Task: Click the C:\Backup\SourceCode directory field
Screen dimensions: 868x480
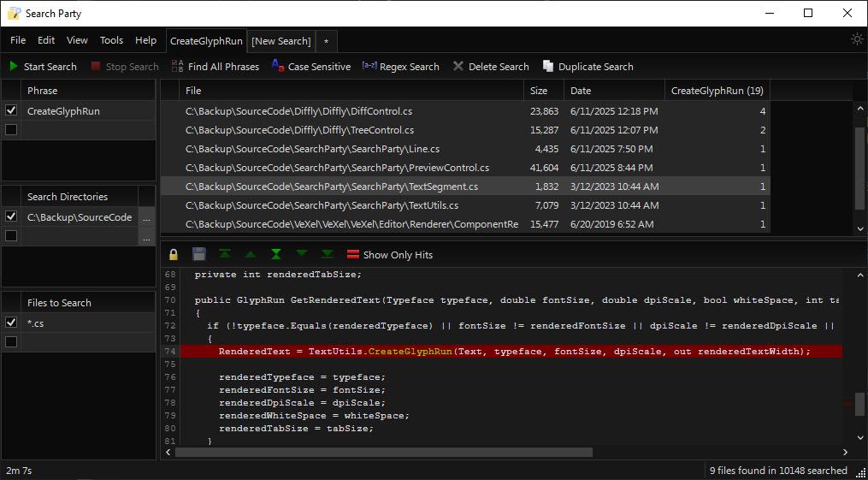Action: (x=80, y=217)
